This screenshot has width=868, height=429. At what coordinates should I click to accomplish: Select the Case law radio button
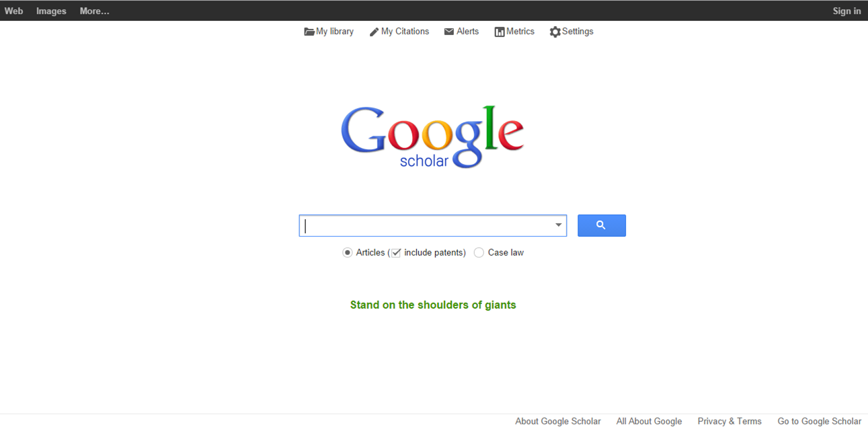pyautogui.click(x=479, y=253)
